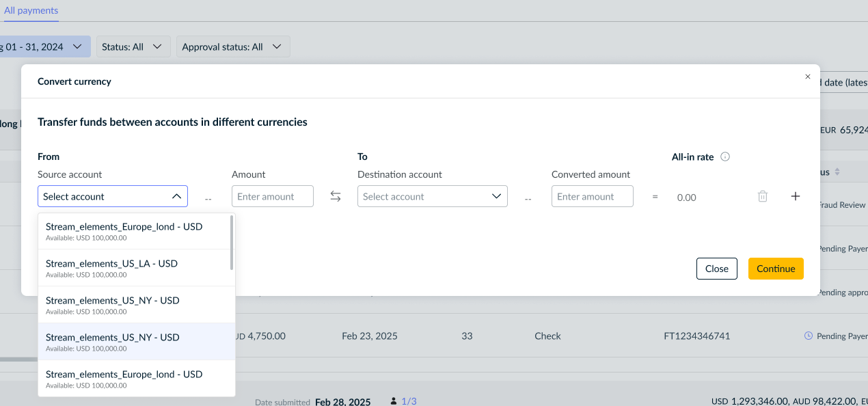Open the Destination account dropdown

tap(433, 196)
